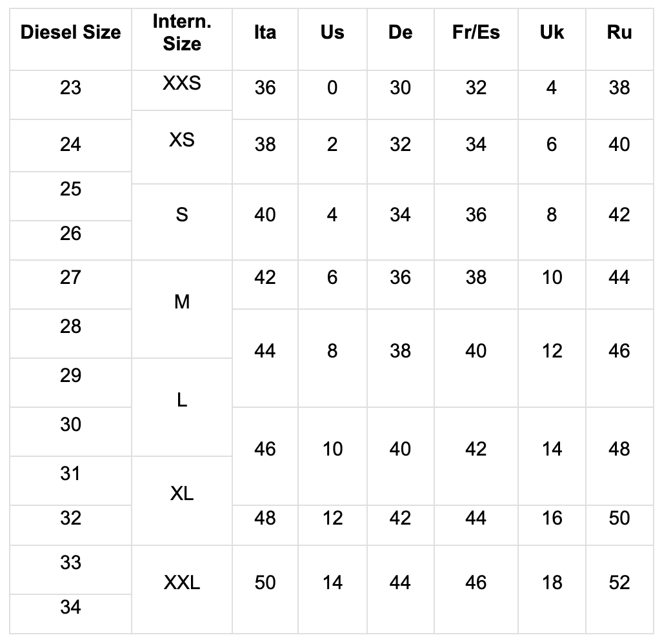Click the value 0 in Us column
Image resolution: width=662 pixels, height=644 pixels.
(x=332, y=88)
